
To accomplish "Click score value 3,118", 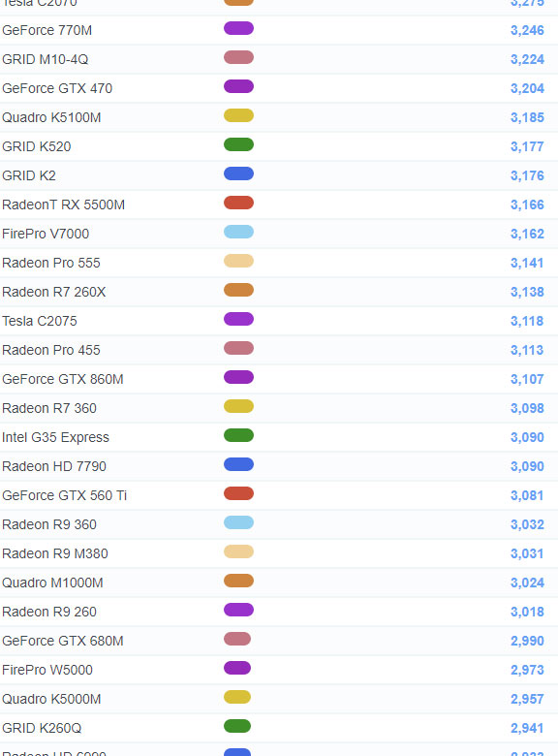I will [x=527, y=321].
